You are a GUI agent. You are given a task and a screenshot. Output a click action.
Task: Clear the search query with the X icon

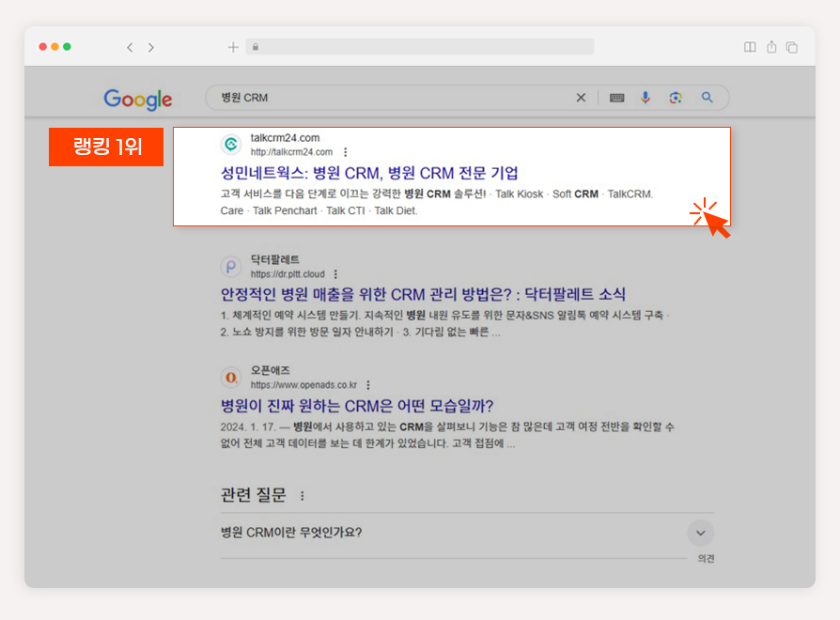click(581, 98)
